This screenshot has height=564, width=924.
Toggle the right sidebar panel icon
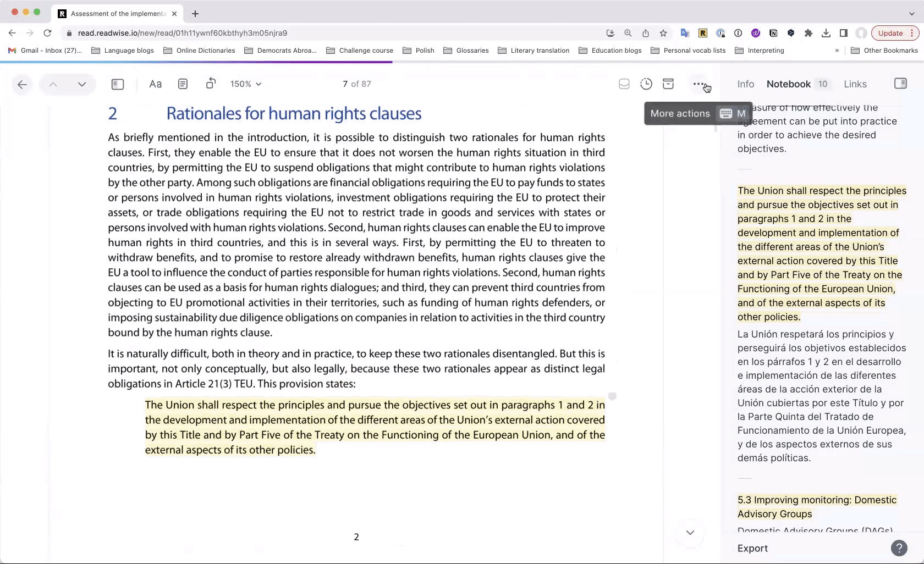coord(900,84)
